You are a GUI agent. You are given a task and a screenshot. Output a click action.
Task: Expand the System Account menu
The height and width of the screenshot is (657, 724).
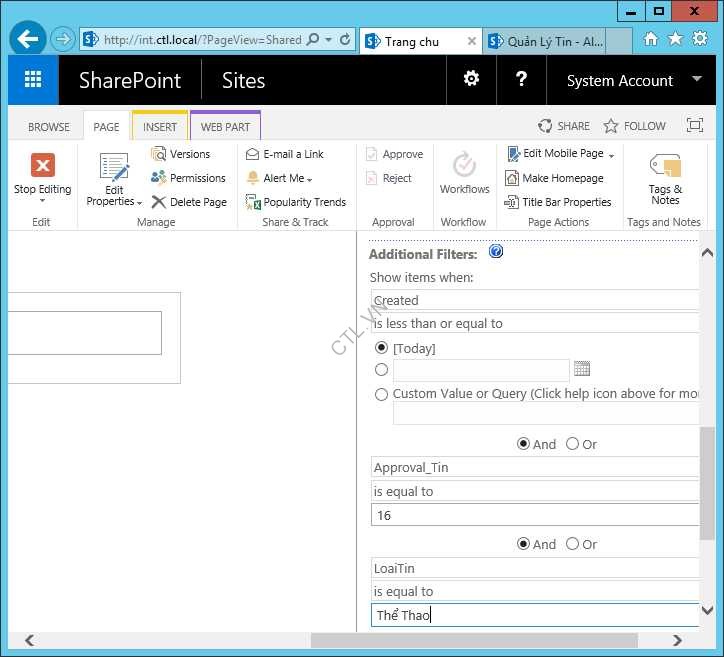[x=634, y=80]
